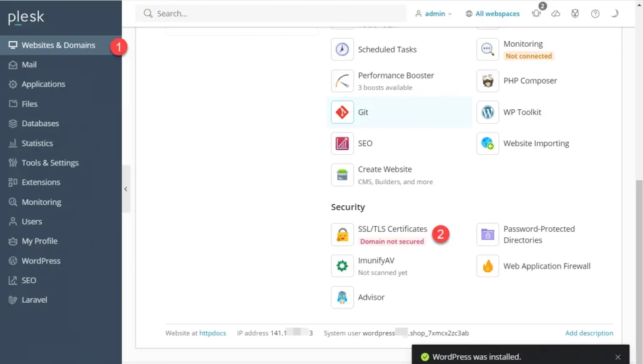Open My Profile in the sidebar
The width and height of the screenshot is (643, 364).
click(x=61, y=241)
